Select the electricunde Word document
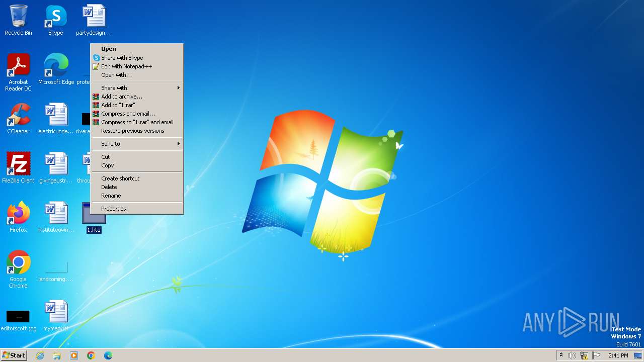644x362 pixels. pos(56,119)
